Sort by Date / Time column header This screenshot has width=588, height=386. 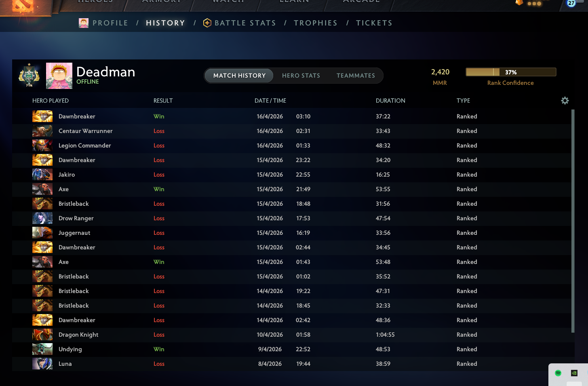(270, 101)
